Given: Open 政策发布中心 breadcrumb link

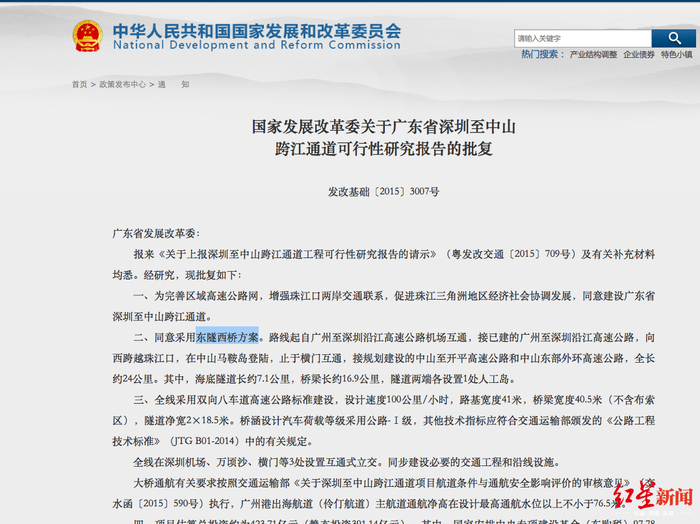Looking at the screenshot, I should coord(122,84).
